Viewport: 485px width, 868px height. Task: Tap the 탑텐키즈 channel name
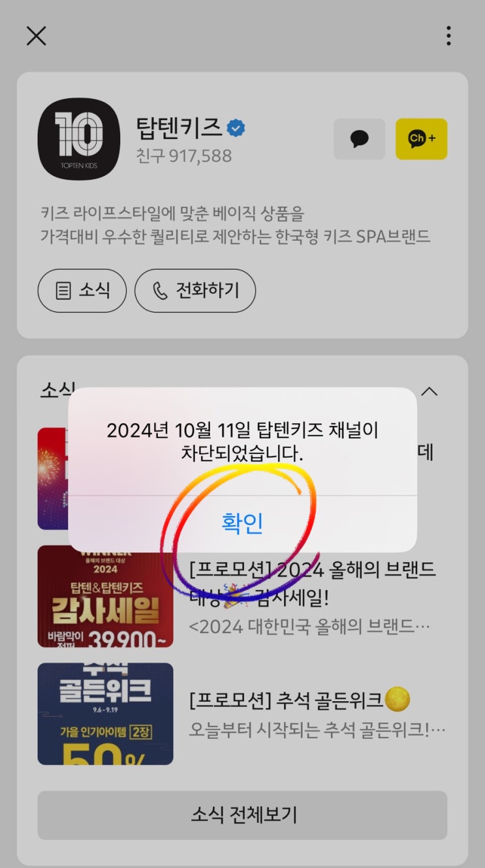pyautogui.click(x=178, y=127)
